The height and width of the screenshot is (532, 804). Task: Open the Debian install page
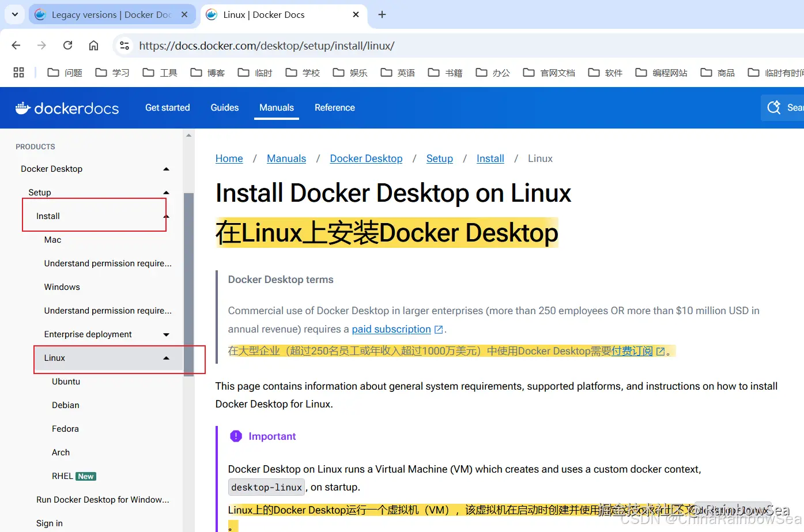click(65, 405)
